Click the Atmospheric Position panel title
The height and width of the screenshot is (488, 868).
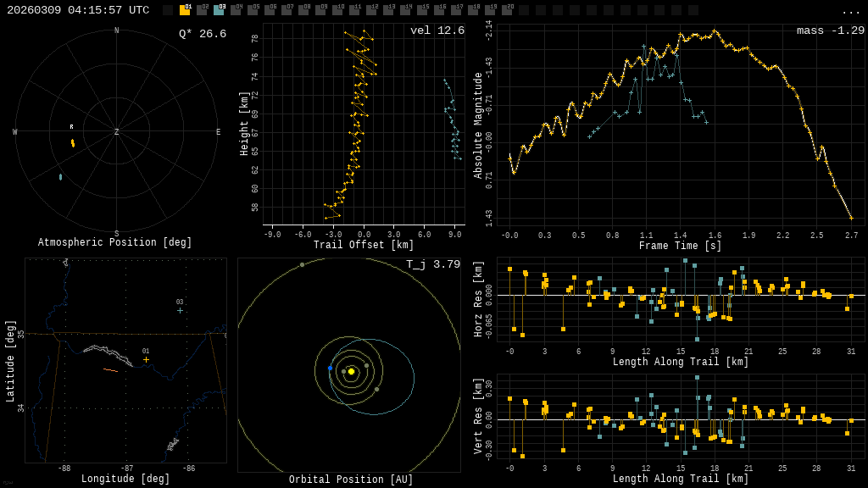115,243
